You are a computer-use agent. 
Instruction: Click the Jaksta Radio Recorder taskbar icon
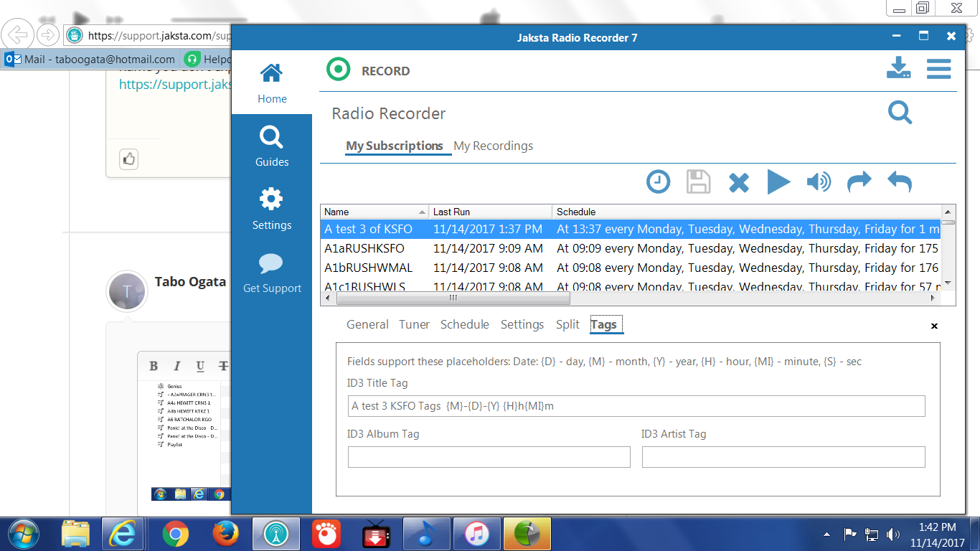275,534
